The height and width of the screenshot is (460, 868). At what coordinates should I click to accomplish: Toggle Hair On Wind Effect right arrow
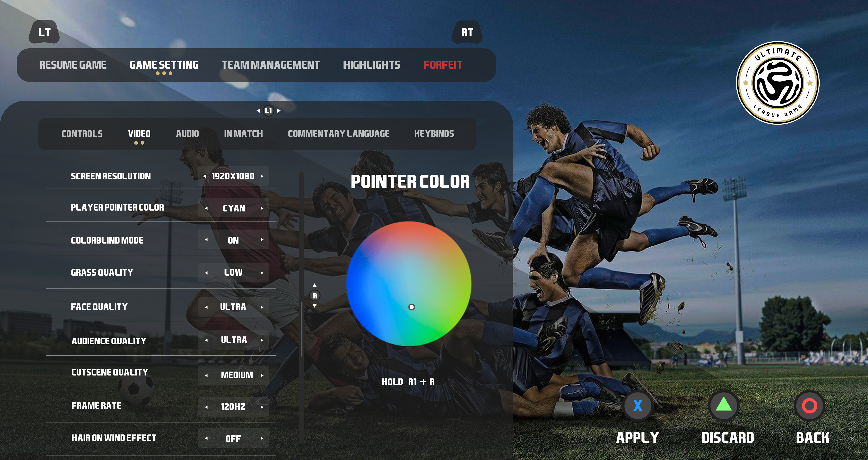[262, 438]
